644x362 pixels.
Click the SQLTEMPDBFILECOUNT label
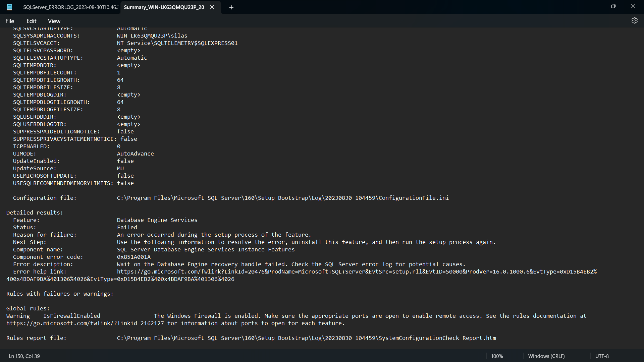tap(45, 73)
